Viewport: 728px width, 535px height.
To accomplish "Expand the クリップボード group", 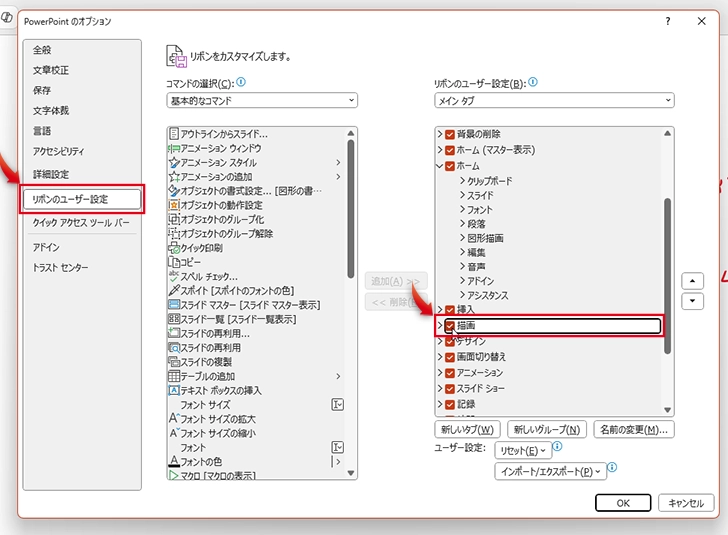I will (x=462, y=181).
